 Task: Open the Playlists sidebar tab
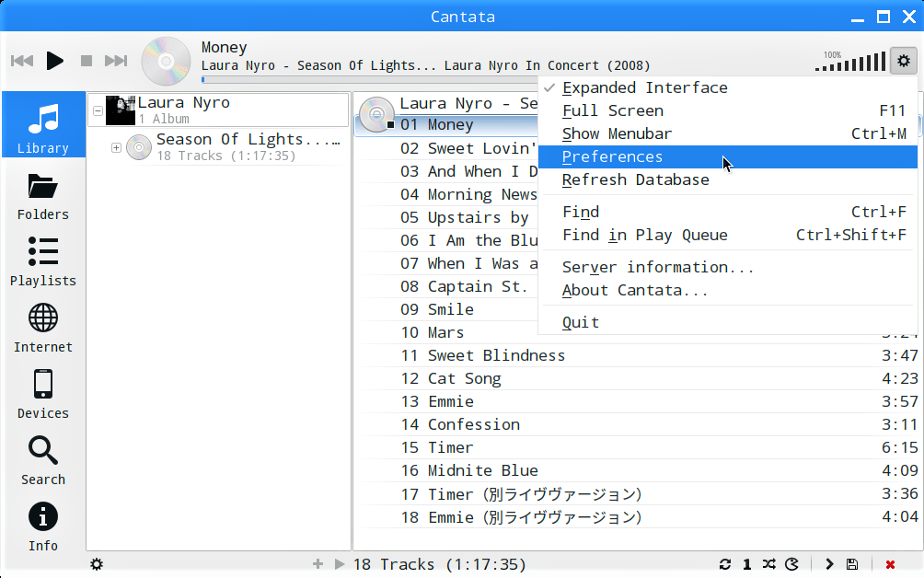[x=43, y=263]
